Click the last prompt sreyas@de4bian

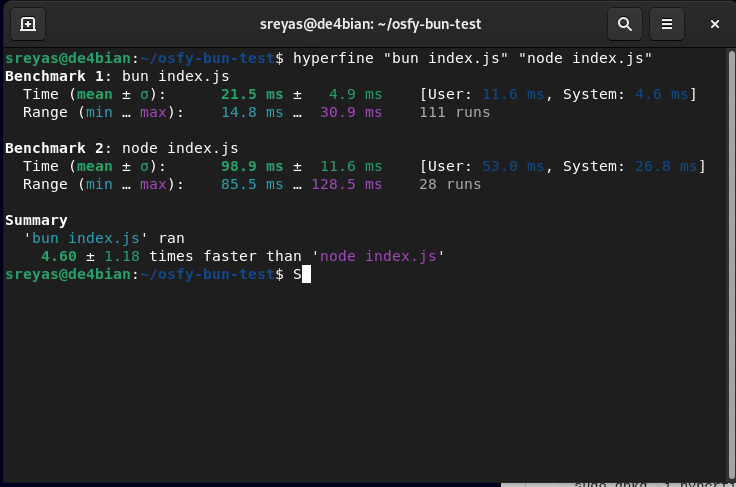[68, 274]
